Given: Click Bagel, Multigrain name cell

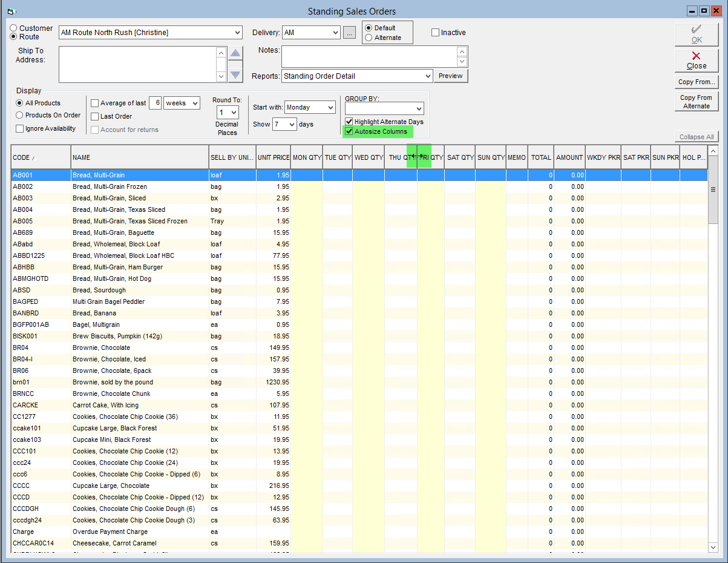Looking at the screenshot, I should [140, 324].
